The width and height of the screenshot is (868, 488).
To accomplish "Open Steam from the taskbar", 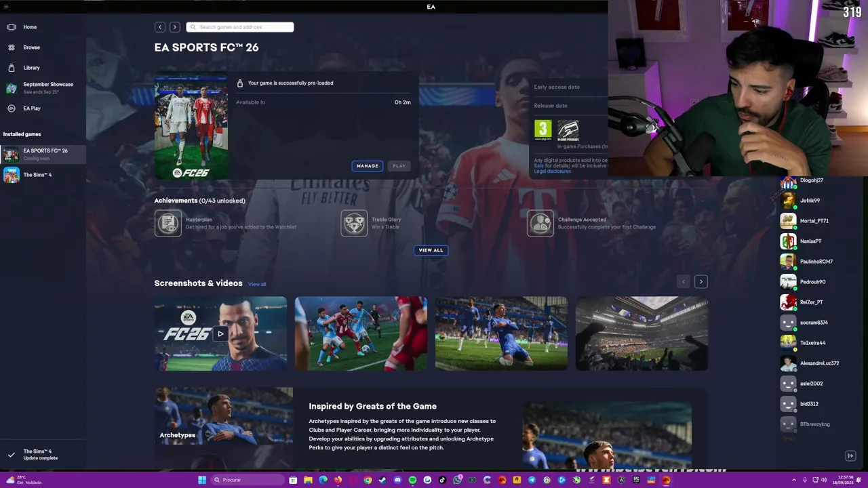I will click(382, 480).
